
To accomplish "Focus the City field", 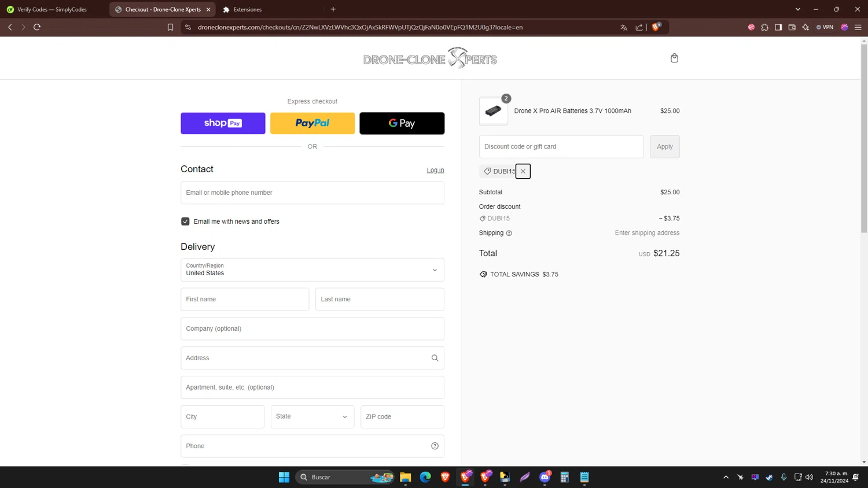I will pos(222,417).
